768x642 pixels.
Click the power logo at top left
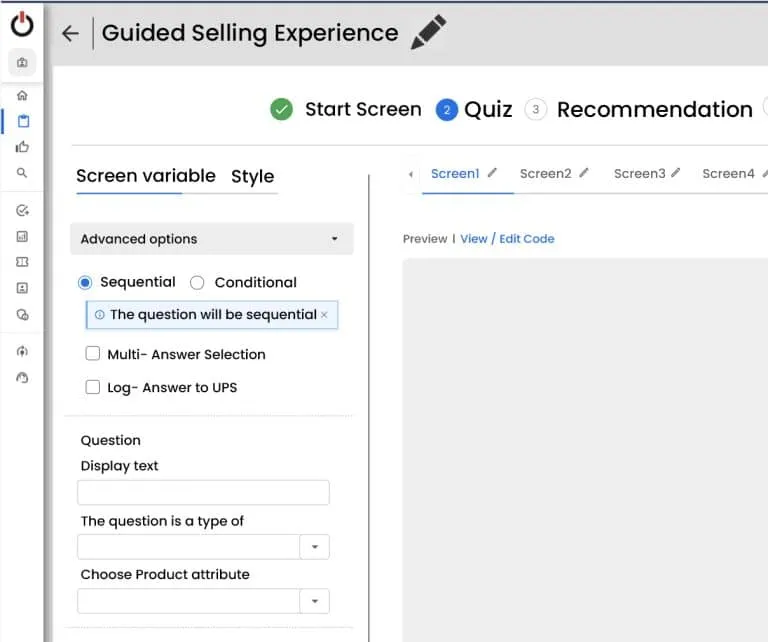[22, 25]
